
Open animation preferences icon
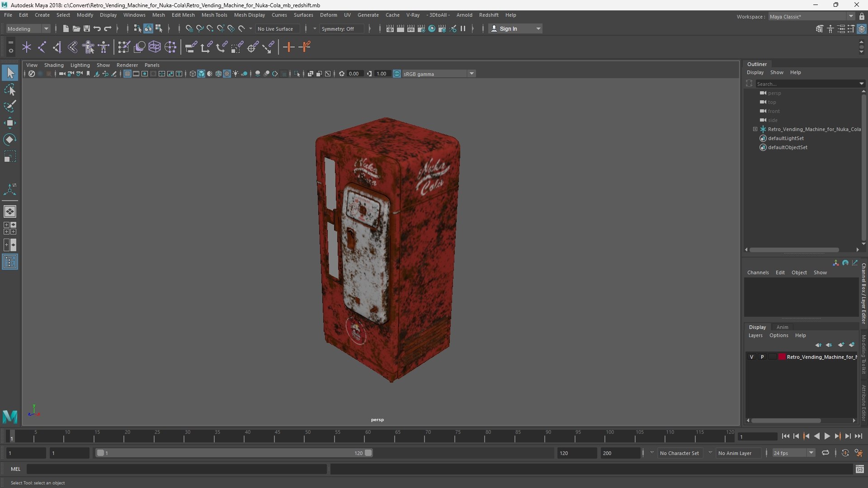click(859, 453)
